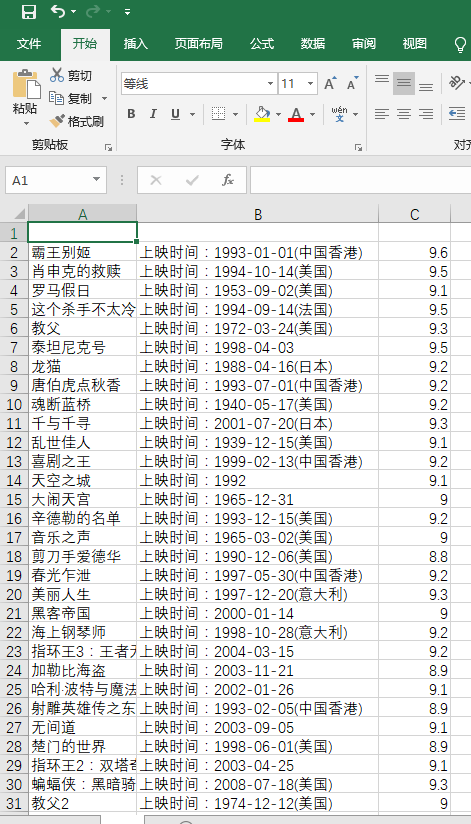Apply the red font color
The image size is (471, 824).
(296, 114)
